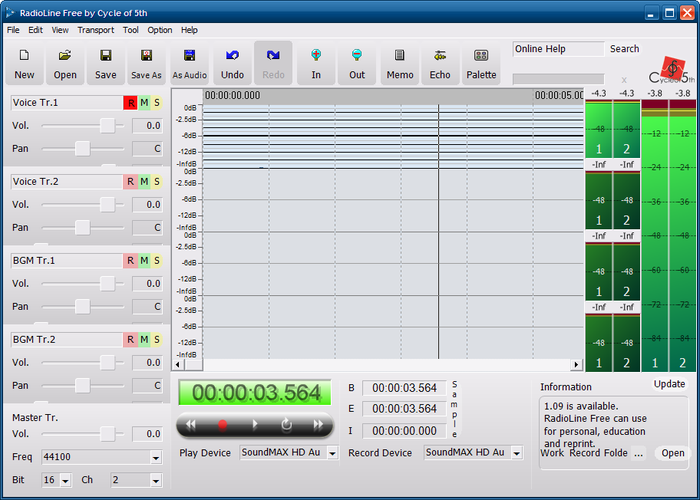Click the Cycle of 5th logo
The image size is (700, 500).
(x=672, y=71)
